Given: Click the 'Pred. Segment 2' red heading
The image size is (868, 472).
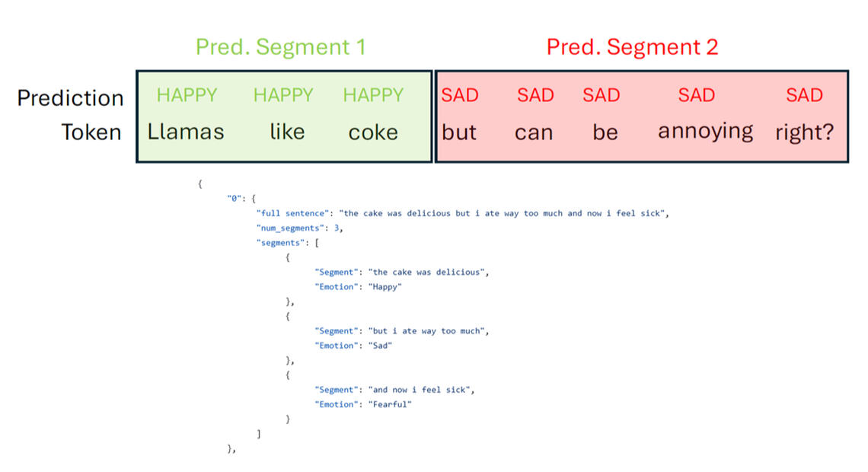Looking at the screenshot, I should point(632,47).
